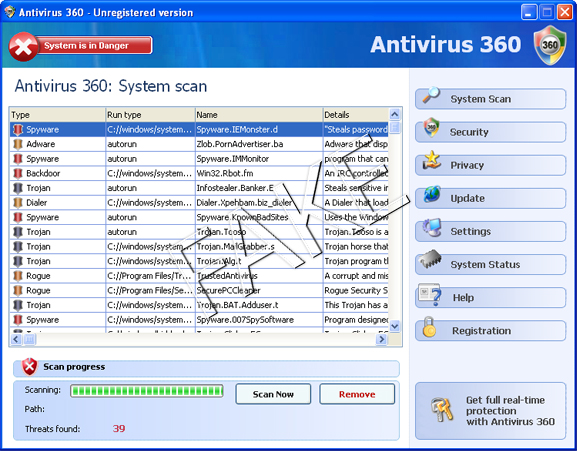Click the horizontal scrollbar thumb
Image resolution: width=577 pixels, height=451 pixels.
click(x=30, y=339)
